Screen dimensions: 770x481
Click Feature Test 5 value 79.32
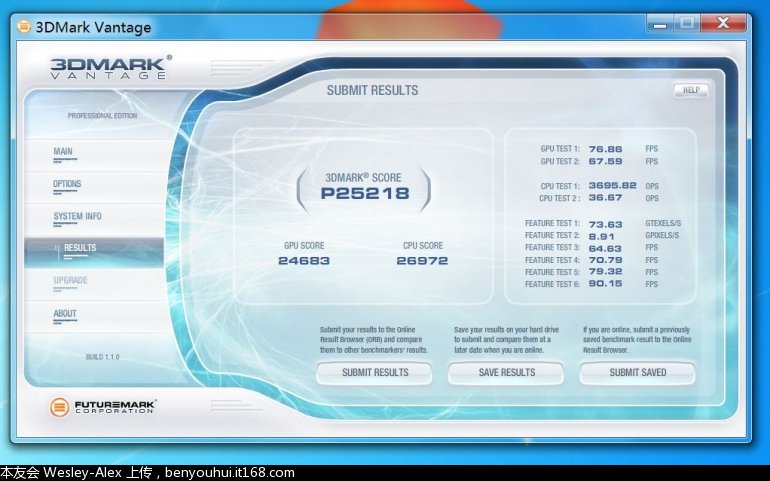click(x=605, y=272)
